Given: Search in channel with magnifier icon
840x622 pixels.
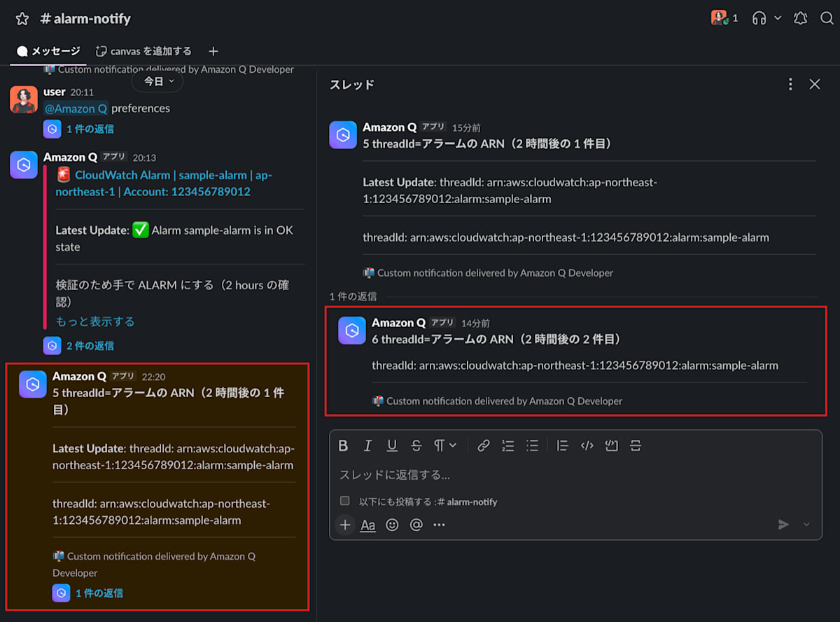Looking at the screenshot, I should click(827, 18).
